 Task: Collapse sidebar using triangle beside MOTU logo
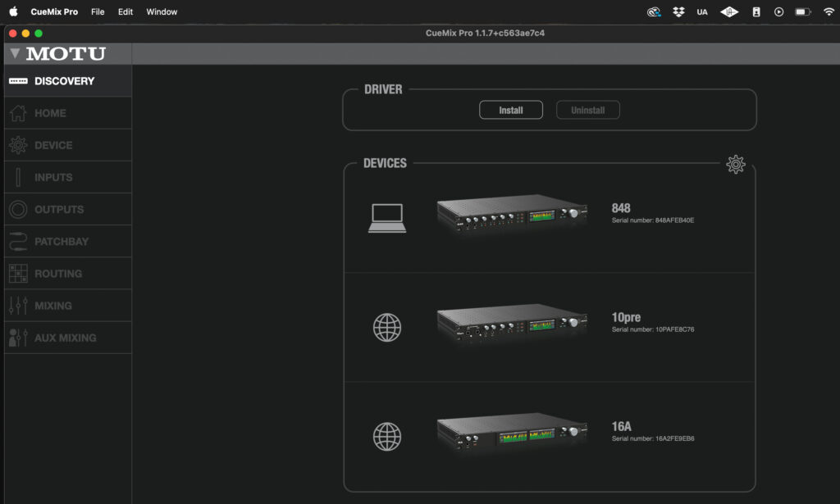(x=15, y=54)
